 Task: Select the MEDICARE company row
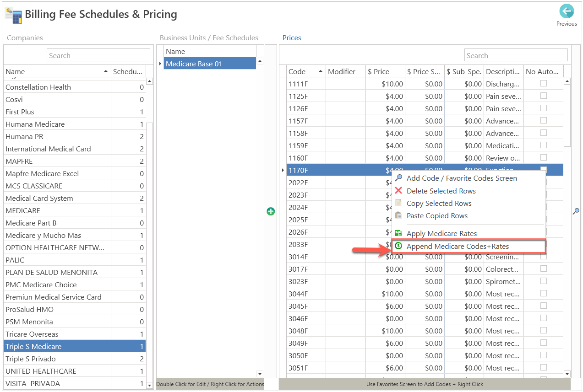point(75,210)
